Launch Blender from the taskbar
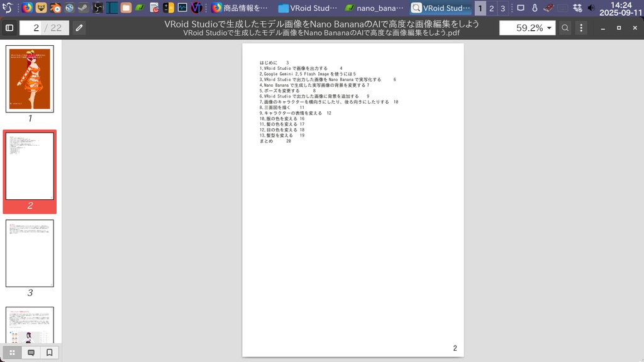Image resolution: width=644 pixels, height=362 pixels. click(56, 8)
